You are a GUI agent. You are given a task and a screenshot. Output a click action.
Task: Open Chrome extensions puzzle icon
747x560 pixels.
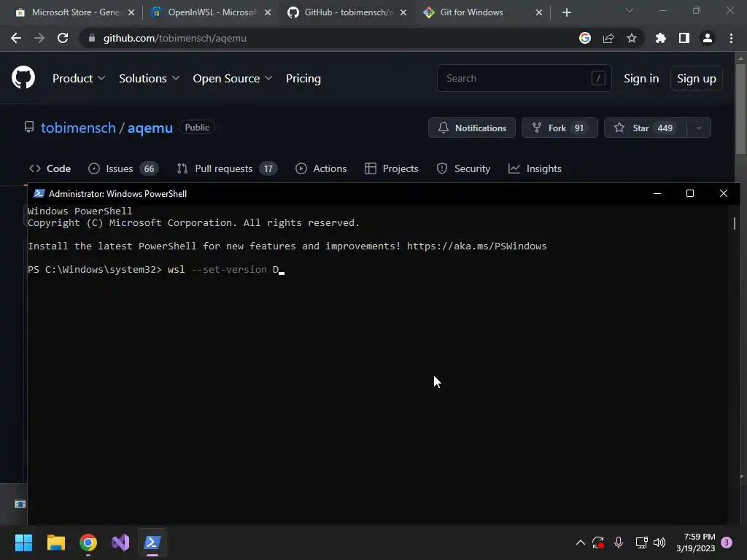click(661, 38)
